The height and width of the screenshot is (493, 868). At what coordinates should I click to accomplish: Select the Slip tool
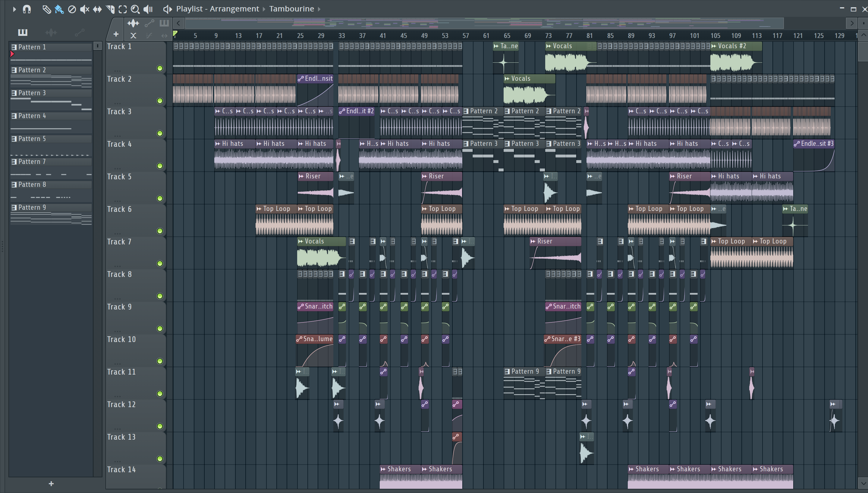97,9
